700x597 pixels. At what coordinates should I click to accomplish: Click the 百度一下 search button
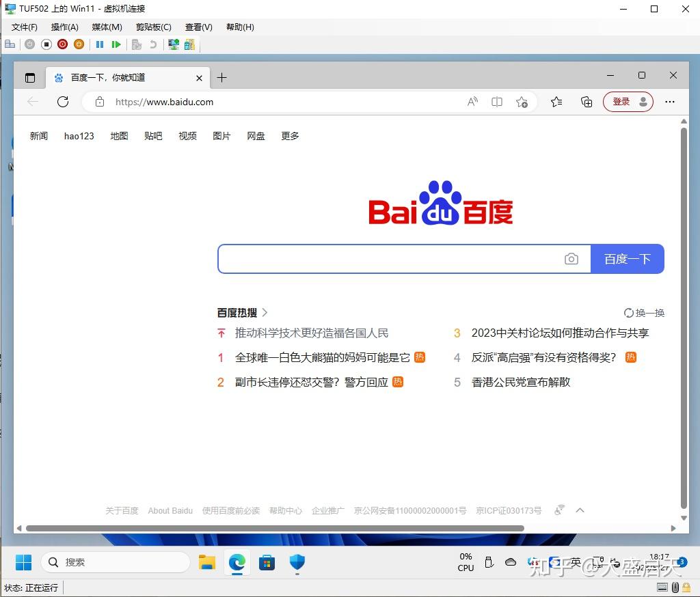point(628,259)
